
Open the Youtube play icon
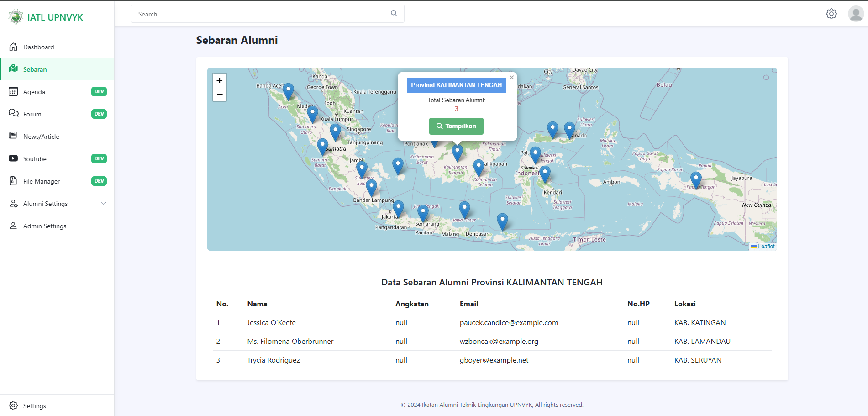click(13, 158)
